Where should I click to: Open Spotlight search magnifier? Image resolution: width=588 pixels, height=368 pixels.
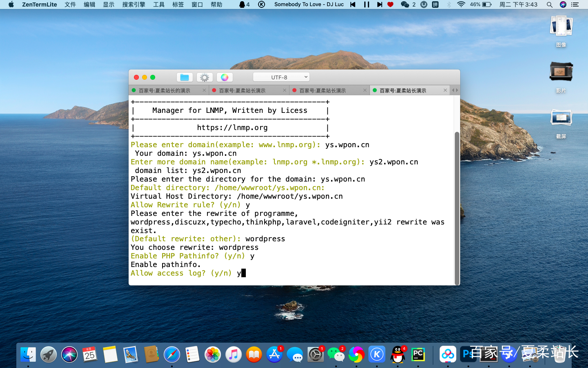point(550,4)
